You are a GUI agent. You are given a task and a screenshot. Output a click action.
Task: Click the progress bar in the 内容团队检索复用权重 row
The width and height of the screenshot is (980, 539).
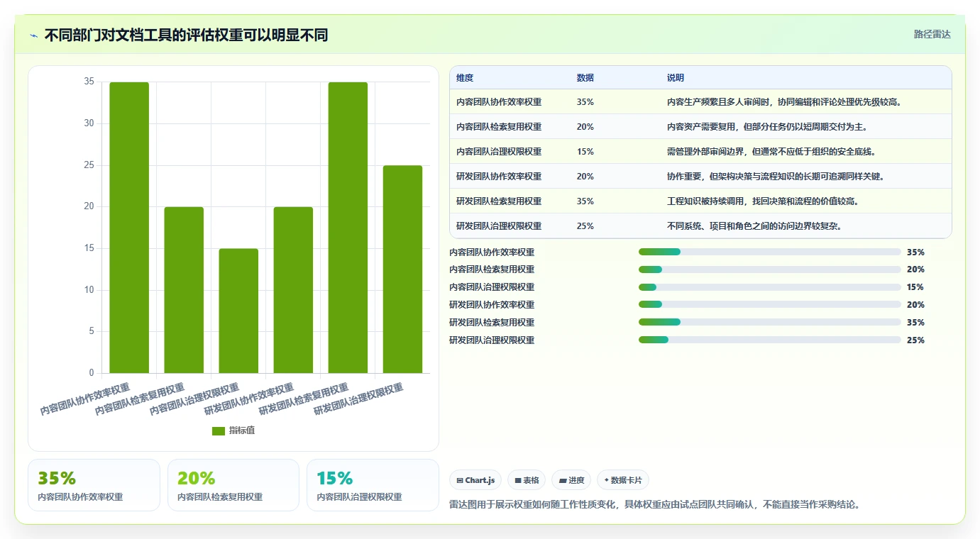[x=770, y=269]
